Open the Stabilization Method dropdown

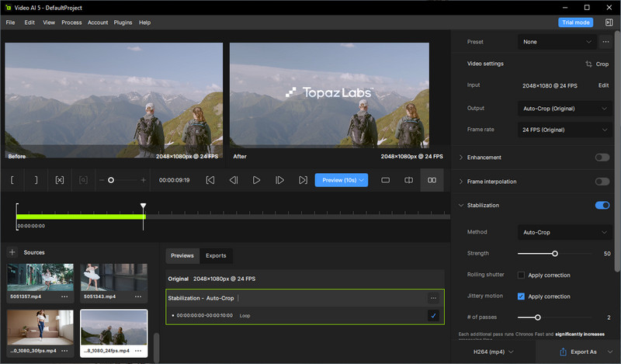565,233
